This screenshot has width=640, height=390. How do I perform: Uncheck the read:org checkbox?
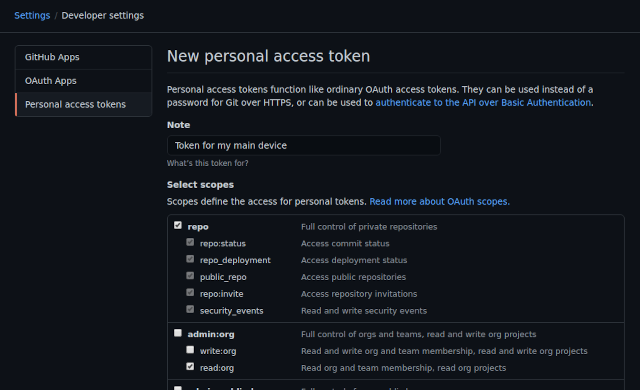[190, 366]
